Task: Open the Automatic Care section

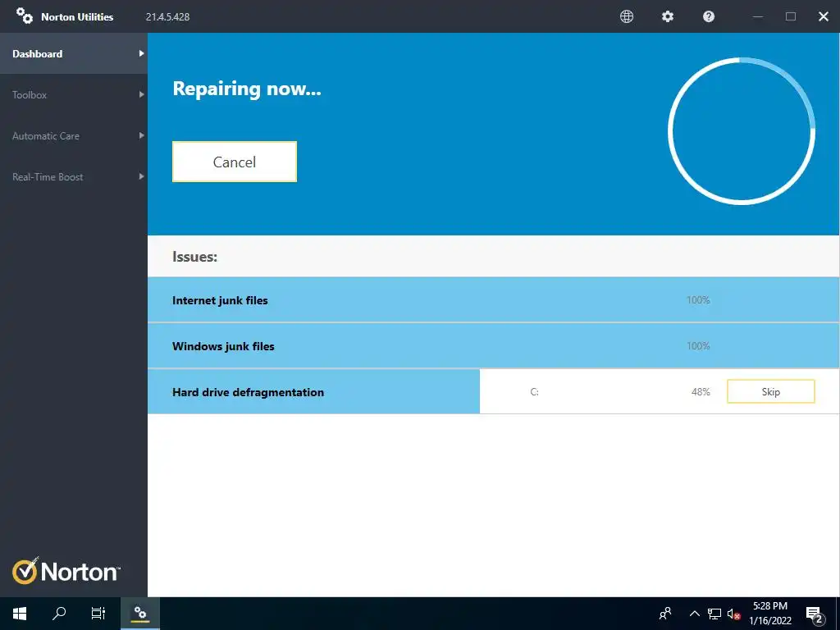Action: click(x=73, y=136)
